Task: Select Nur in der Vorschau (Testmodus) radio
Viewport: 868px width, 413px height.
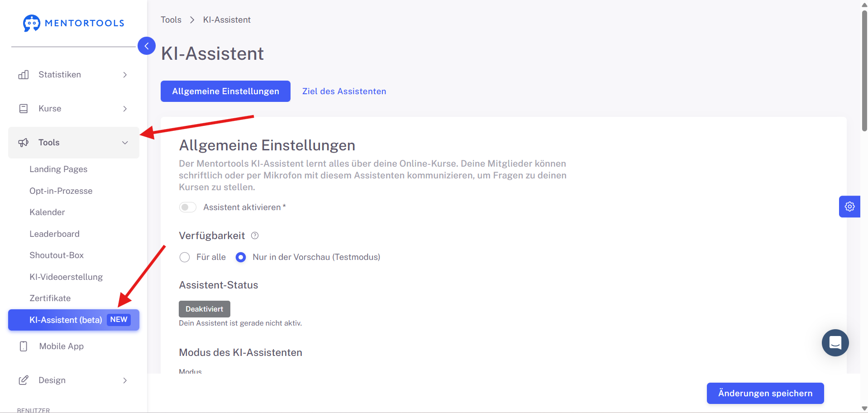Action: click(241, 257)
